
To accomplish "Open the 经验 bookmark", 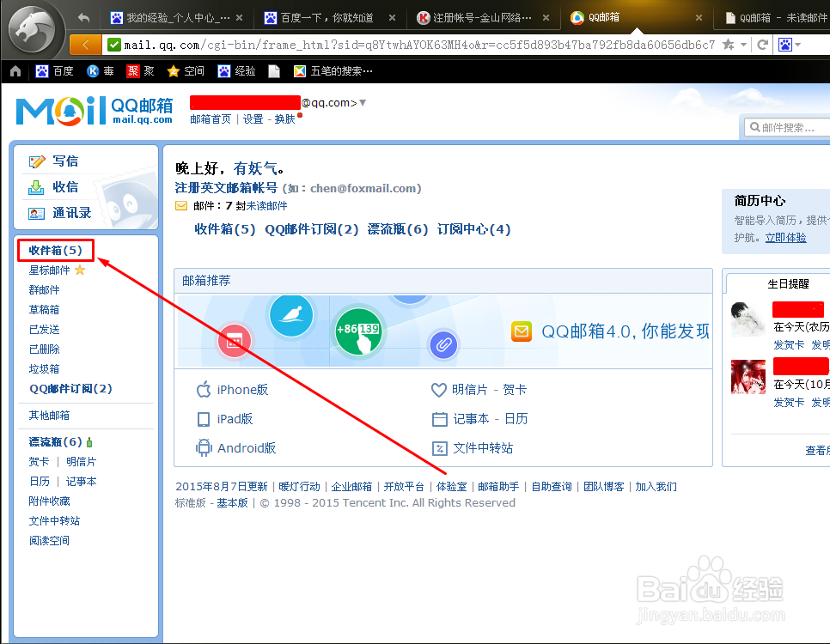I will [236, 71].
